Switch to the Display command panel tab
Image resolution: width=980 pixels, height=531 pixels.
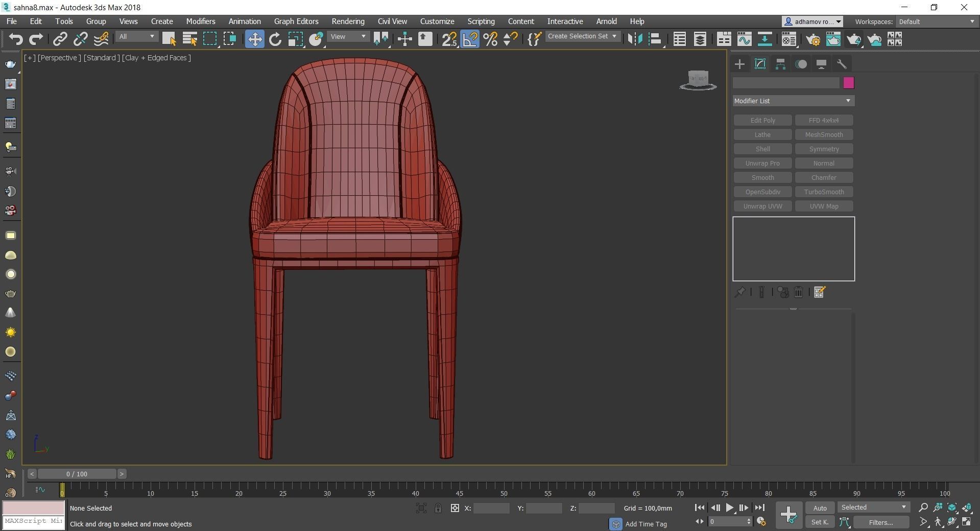click(x=821, y=64)
